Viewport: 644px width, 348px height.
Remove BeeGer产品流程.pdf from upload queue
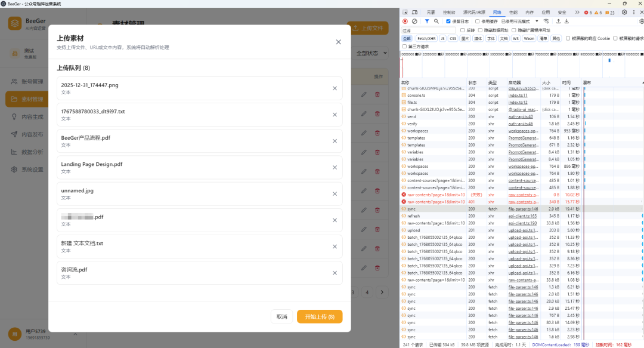335,141
